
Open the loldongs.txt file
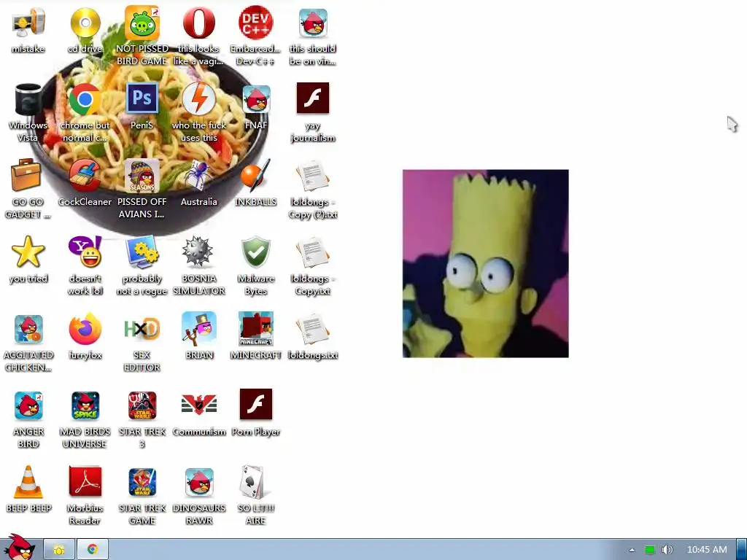click(312, 330)
